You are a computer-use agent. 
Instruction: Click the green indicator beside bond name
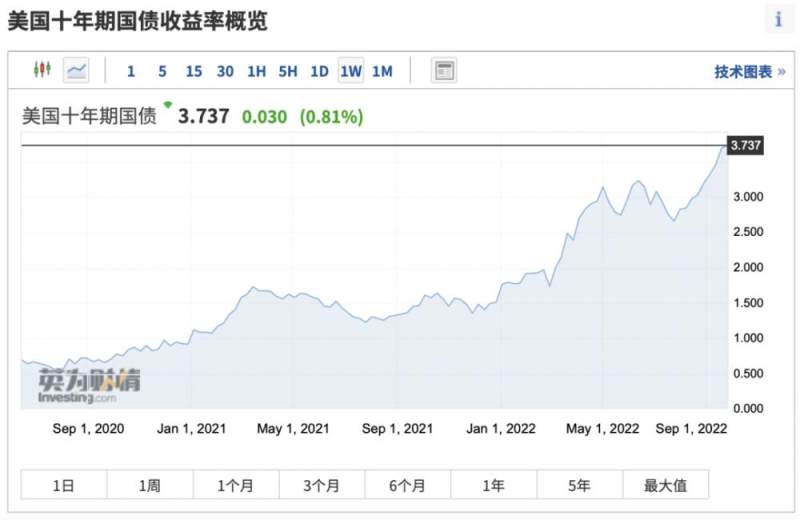(x=168, y=104)
